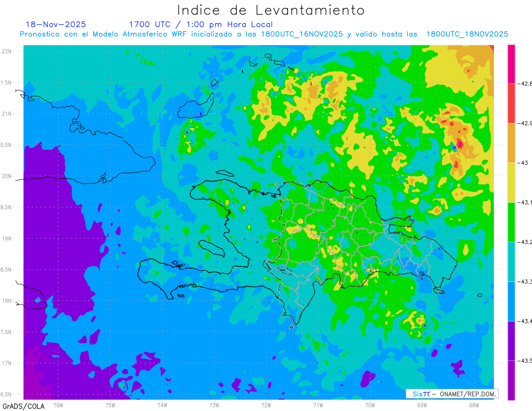Click the "68W" longitude label
Screen dimensions: 532x411
pos(473,405)
